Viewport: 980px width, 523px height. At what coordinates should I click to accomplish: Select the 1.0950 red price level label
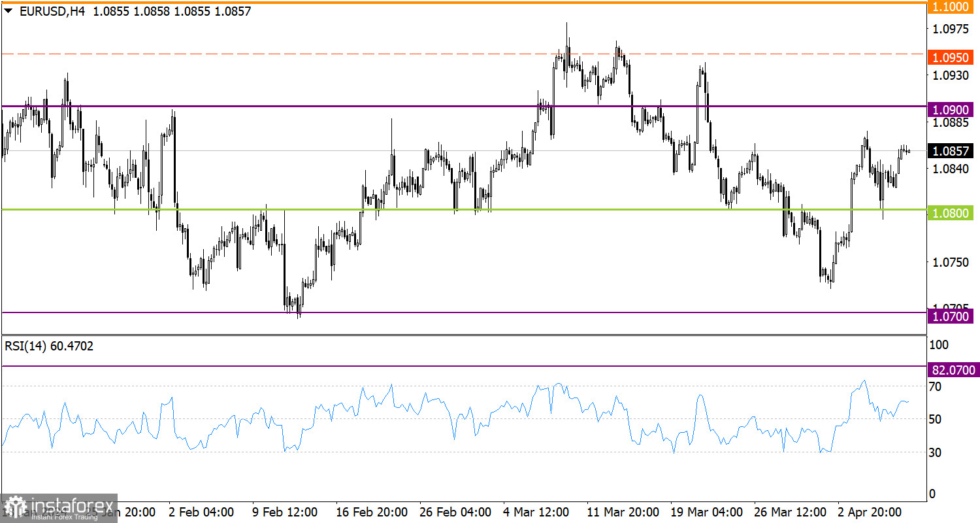pos(951,58)
